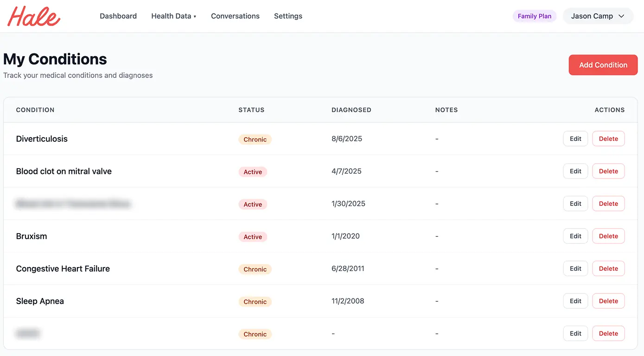This screenshot has height=356, width=644.
Task: Open the Settings page
Action: pos(288,16)
